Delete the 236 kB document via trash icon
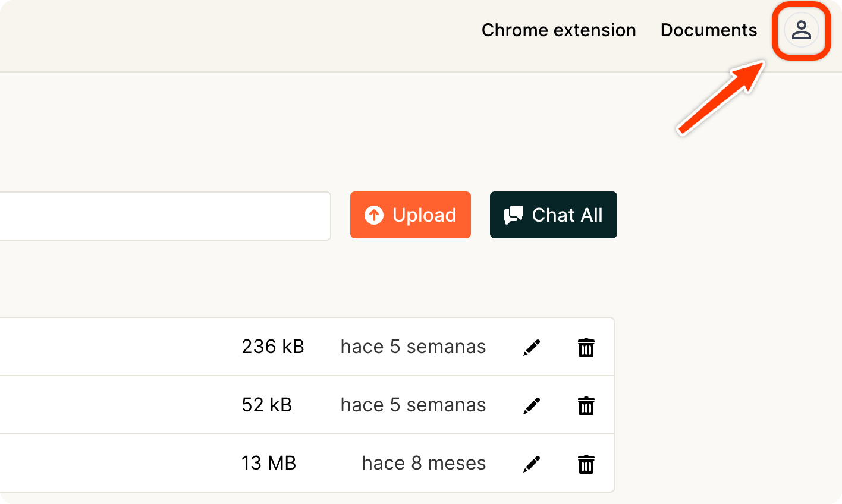The width and height of the screenshot is (842, 504). click(x=586, y=347)
